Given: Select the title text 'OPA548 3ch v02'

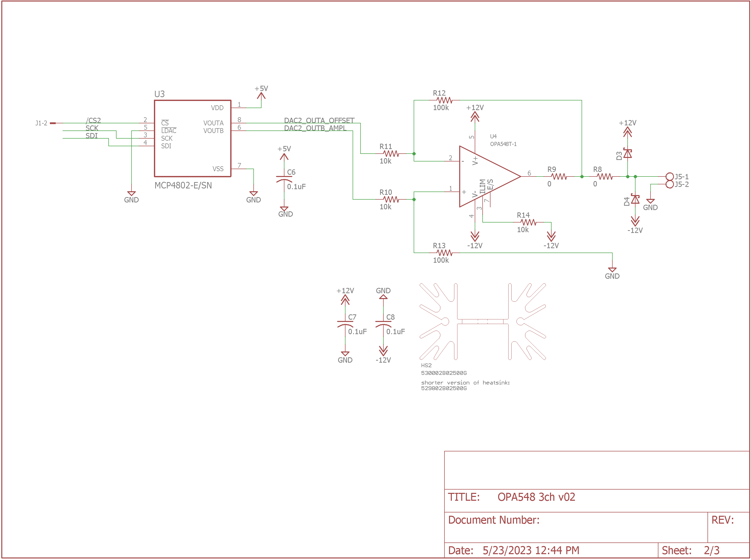Looking at the screenshot, I should tap(536, 497).
